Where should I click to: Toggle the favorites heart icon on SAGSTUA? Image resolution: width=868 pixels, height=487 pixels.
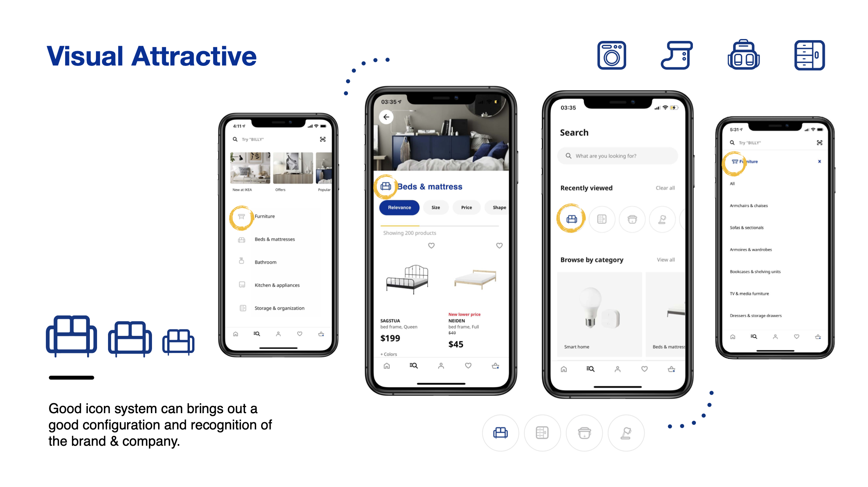pyautogui.click(x=432, y=245)
